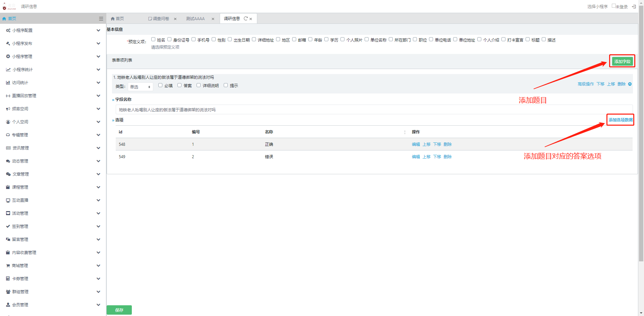Viewport: 644px width, 316px height.
Task: Open the 类型 单选 dropdown
Action: coord(140,87)
